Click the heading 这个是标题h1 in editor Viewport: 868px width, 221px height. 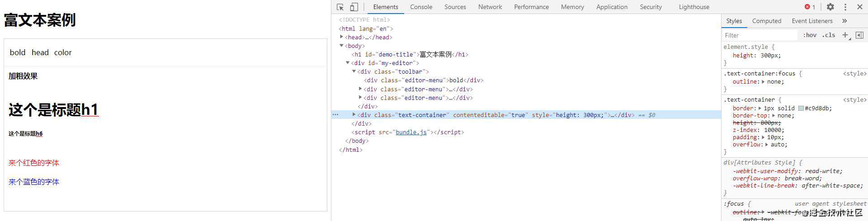click(x=53, y=109)
